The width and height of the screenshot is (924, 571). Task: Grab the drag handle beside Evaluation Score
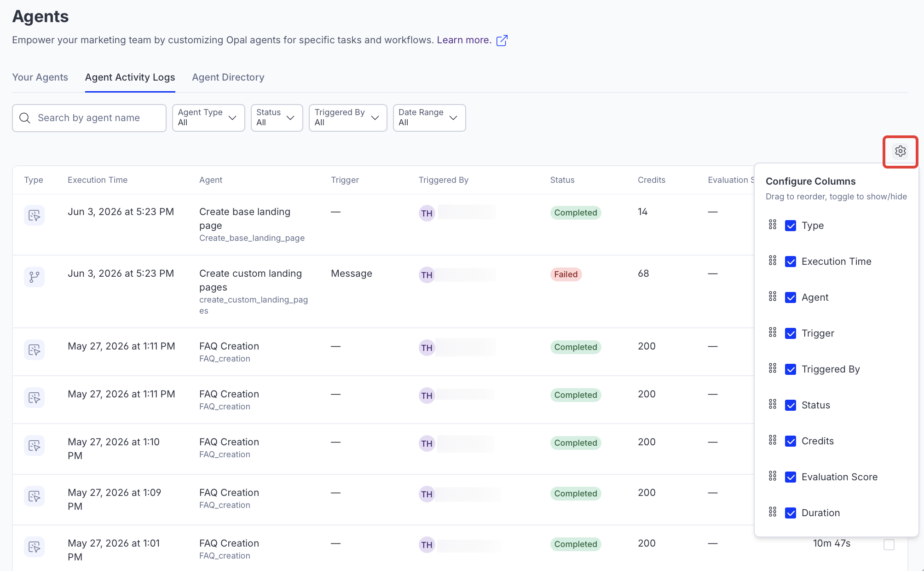tap(773, 476)
